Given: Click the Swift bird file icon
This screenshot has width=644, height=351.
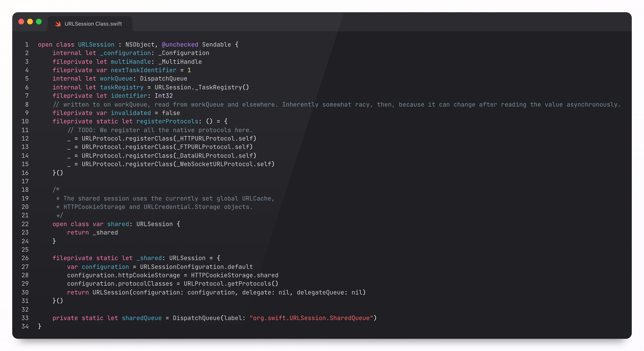Looking at the screenshot, I should click(x=58, y=24).
